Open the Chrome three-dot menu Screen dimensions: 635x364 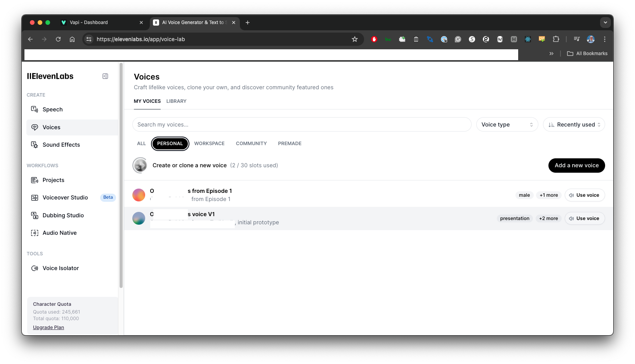[x=605, y=39]
